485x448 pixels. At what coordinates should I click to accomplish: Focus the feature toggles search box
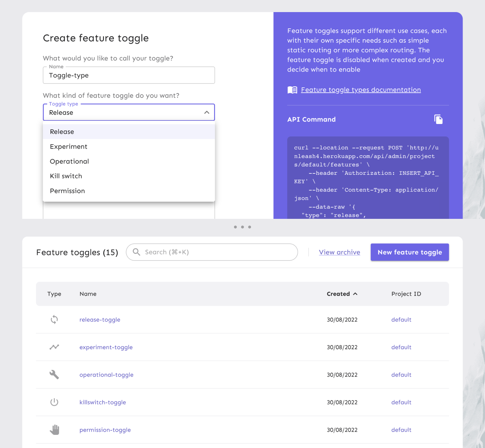point(212,252)
